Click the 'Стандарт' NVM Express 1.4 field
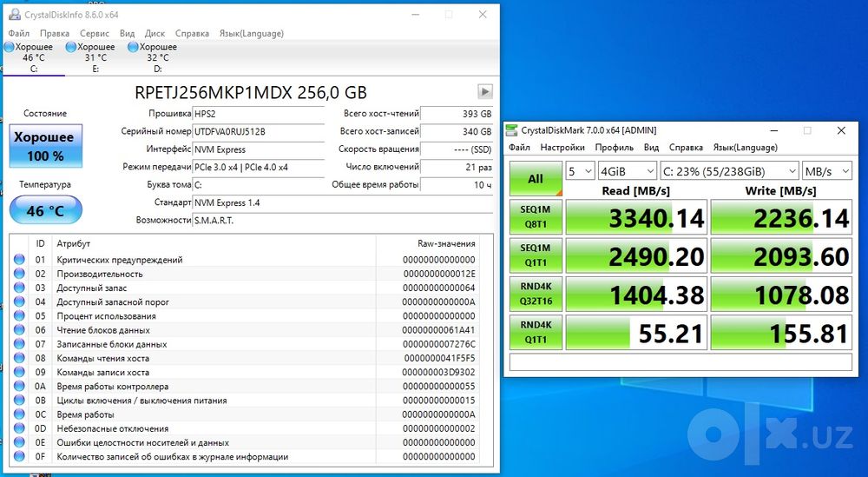The width and height of the screenshot is (868, 477). 343,202
